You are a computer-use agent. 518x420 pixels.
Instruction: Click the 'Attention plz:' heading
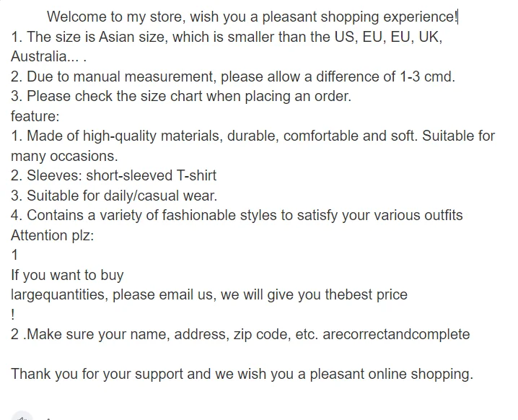click(x=53, y=235)
